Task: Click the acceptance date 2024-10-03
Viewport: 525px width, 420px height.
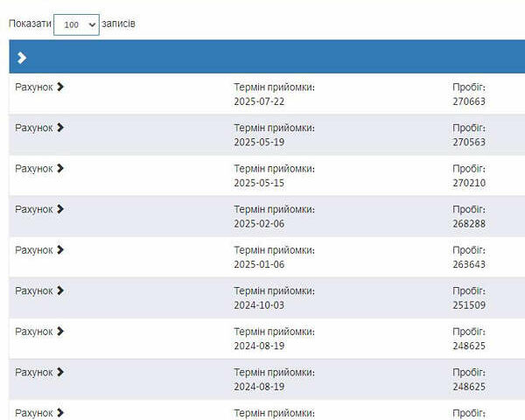Action: [x=259, y=305]
